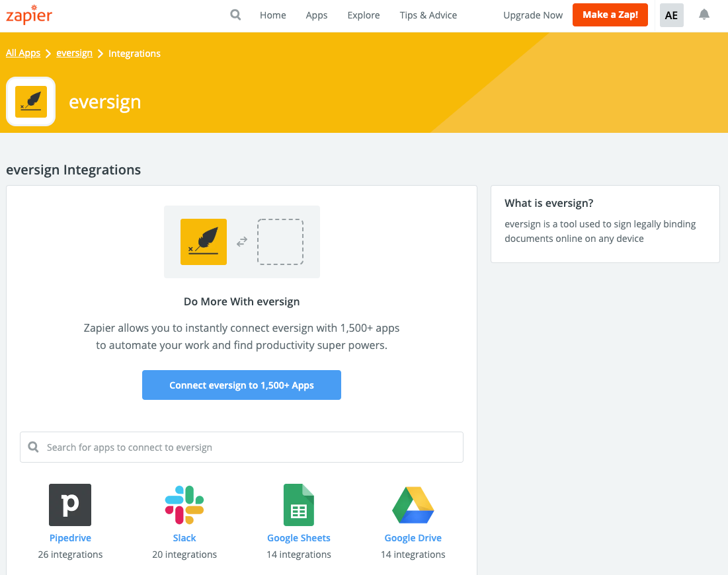Click the eversign app logo in header
This screenshot has height=575, width=728.
click(x=30, y=102)
